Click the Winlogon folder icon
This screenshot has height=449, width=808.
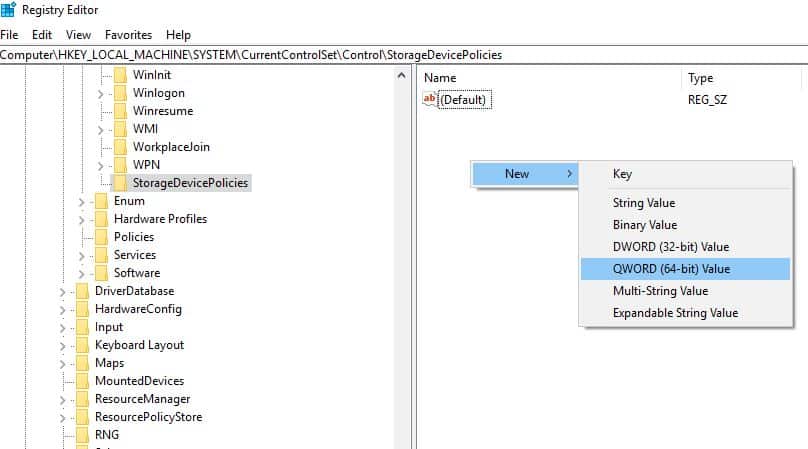(120, 93)
